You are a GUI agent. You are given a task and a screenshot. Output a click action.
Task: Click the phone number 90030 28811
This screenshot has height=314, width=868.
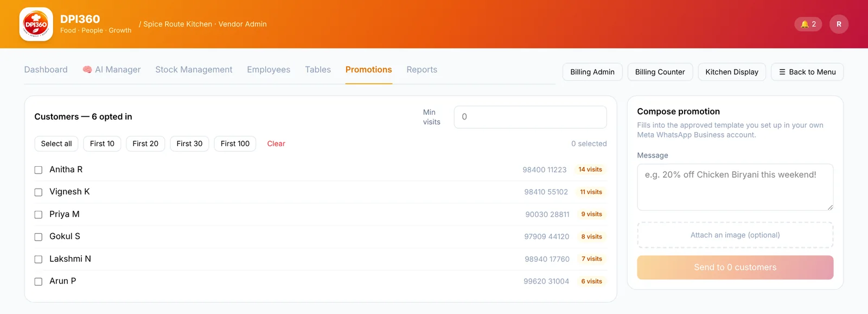coord(547,214)
